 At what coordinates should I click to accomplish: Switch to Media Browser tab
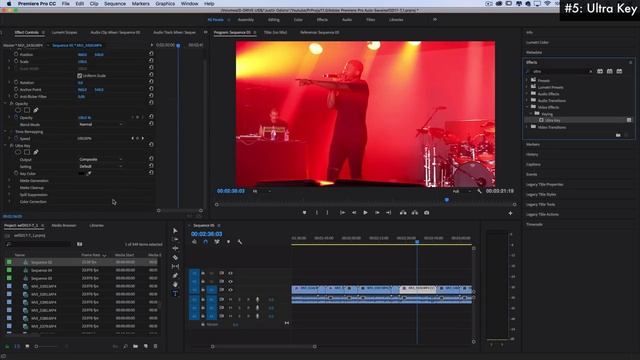coord(64,225)
